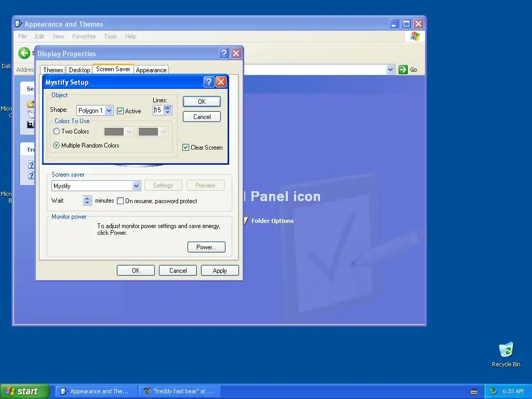Viewport: 532px width, 399px height.
Task: Click the Mystify Setup help question icon
Action: tap(209, 82)
